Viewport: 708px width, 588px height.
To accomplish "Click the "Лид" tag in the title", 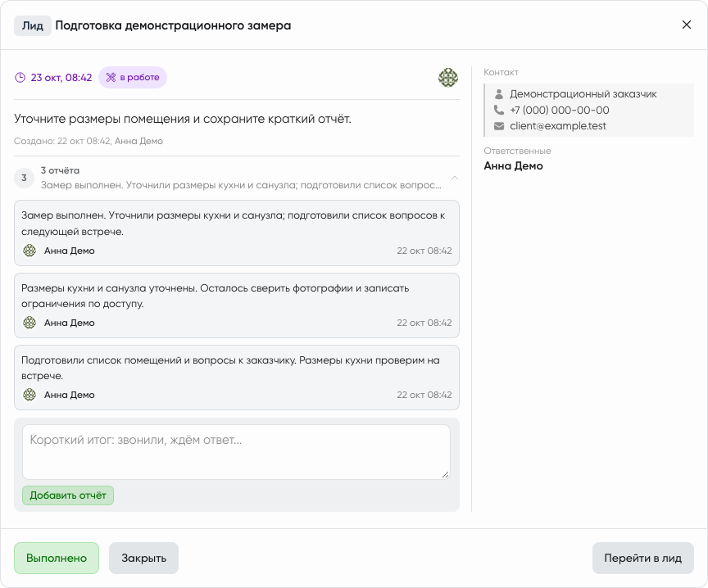I will (x=33, y=25).
